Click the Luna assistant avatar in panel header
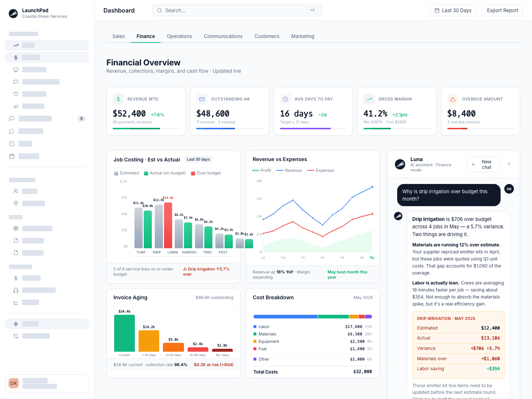This screenshot has width=532, height=399. click(400, 164)
